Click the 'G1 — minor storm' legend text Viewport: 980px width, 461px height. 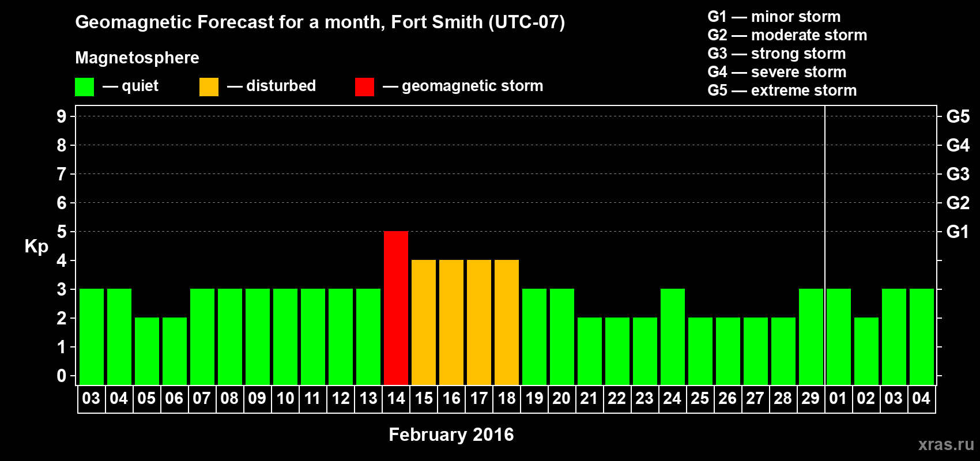[774, 17]
